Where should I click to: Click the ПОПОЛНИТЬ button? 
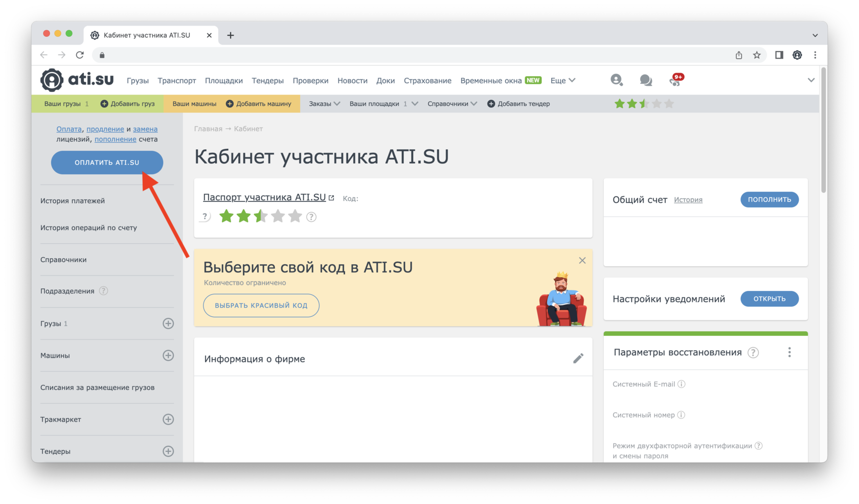tap(770, 199)
